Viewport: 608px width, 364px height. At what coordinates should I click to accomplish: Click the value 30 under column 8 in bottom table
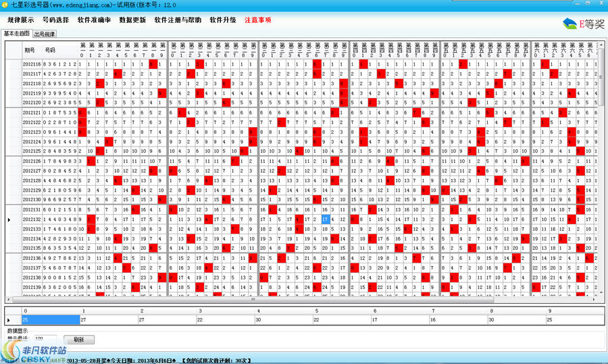coord(517,320)
